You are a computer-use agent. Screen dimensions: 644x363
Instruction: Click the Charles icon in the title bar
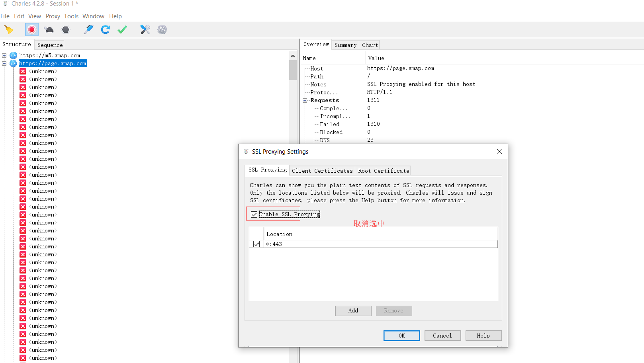point(6,4)
